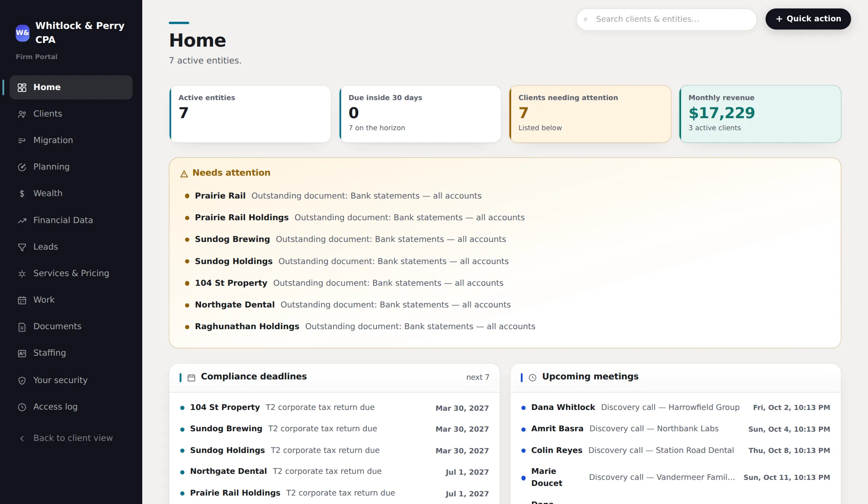The height and width of the screenshot is (504, 868).
Task: Click the Quick action button
Action: click(x=808, y=19)
